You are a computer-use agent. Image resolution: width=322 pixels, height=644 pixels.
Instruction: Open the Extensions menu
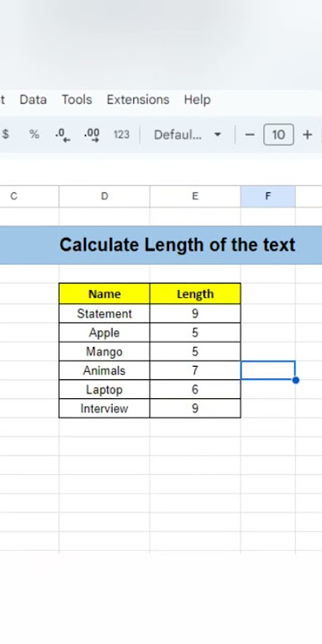coord(138,99)
